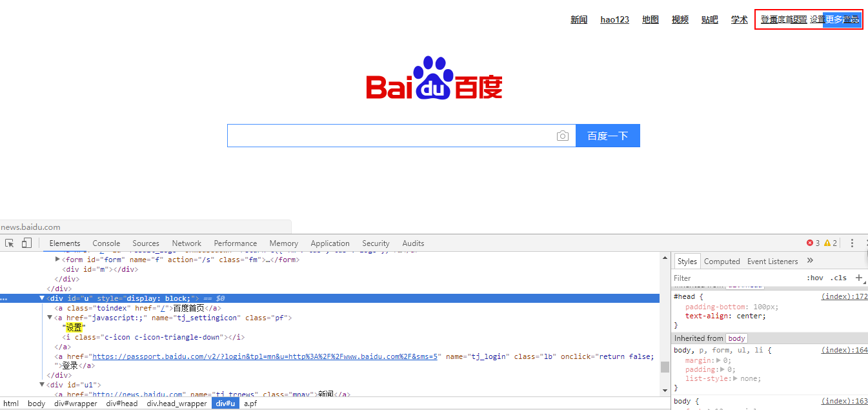This screenshot has height=410, width=868.
Task: Open the 视频 video link
Action: pos(680,20)
